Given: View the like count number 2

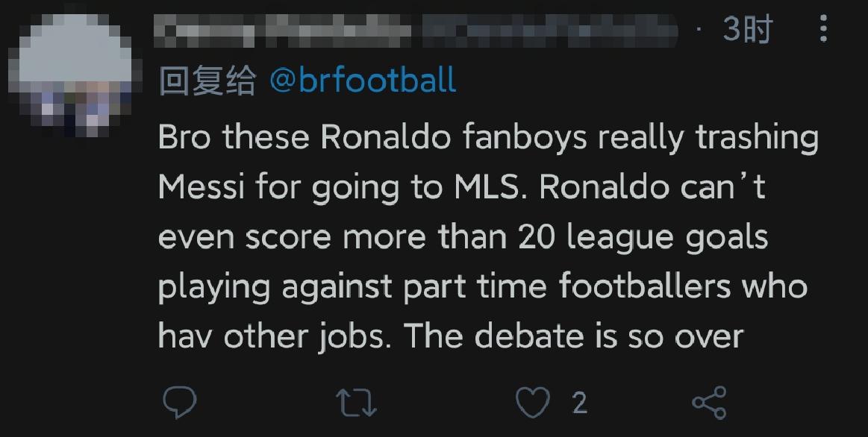Looking at the screenshot, I should (x=579, y=403).
